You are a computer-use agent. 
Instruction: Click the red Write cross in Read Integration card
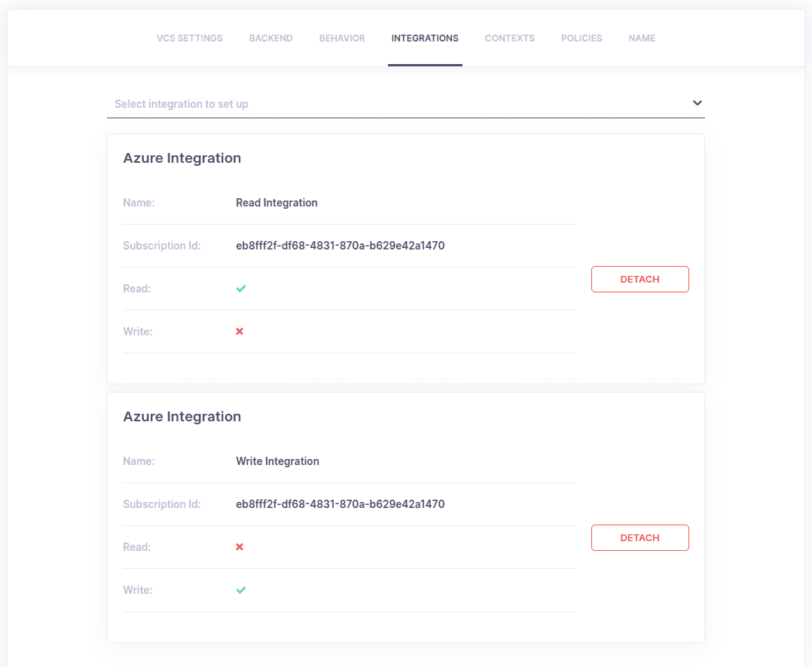coord(240,331)
